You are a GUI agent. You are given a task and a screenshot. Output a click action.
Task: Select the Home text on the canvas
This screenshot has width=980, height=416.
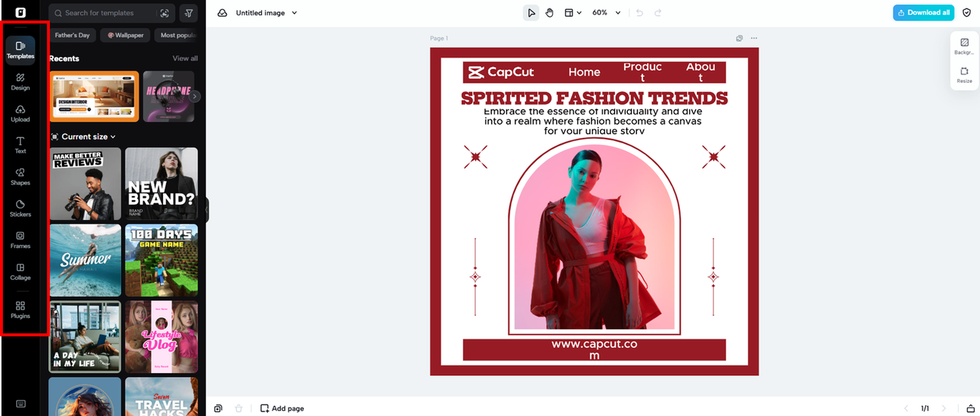(x=584, y=72)
